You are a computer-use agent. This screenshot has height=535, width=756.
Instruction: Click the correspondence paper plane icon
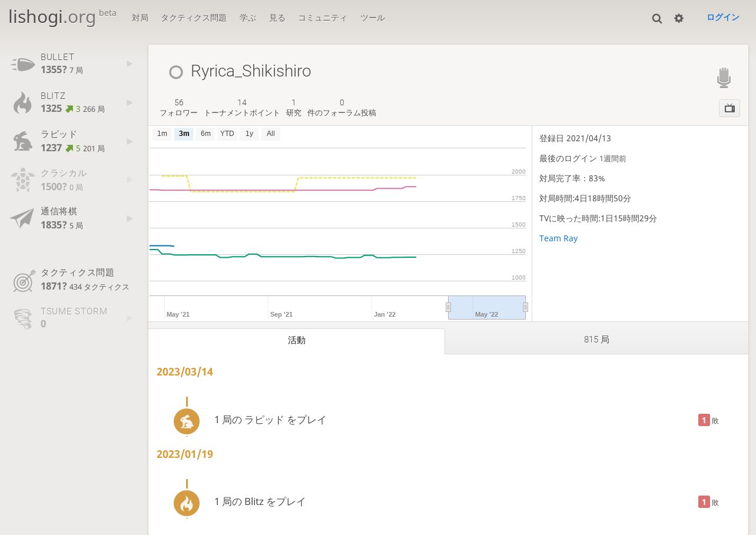coord(22,218)
